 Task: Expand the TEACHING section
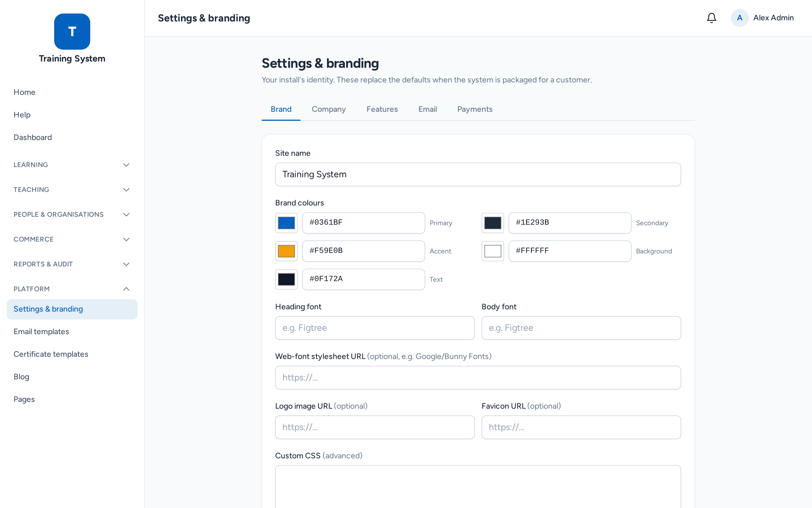pos(72,190)
